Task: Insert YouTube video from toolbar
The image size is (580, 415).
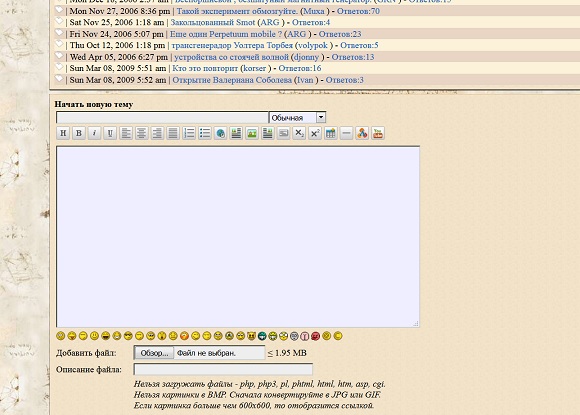Action: (378, 133)
